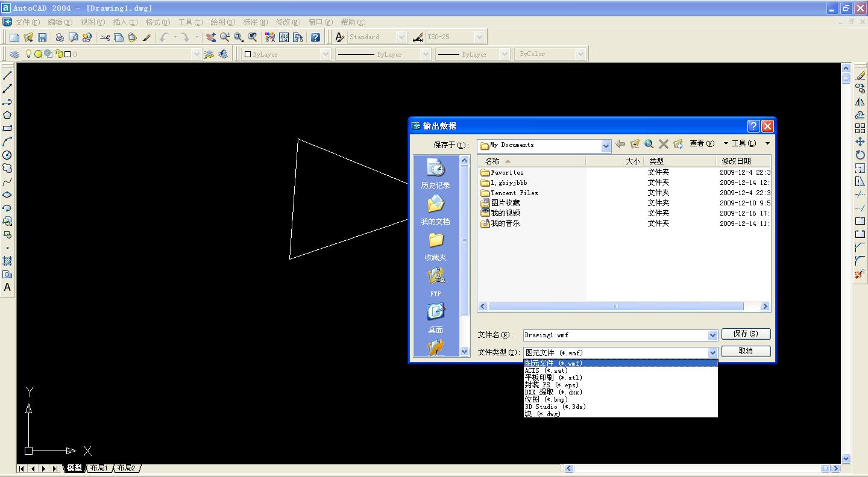Viewport: 868px width, 477px height.
Task: Expand the 保存于 My Documents dropdown
Action: coord(606,146)
